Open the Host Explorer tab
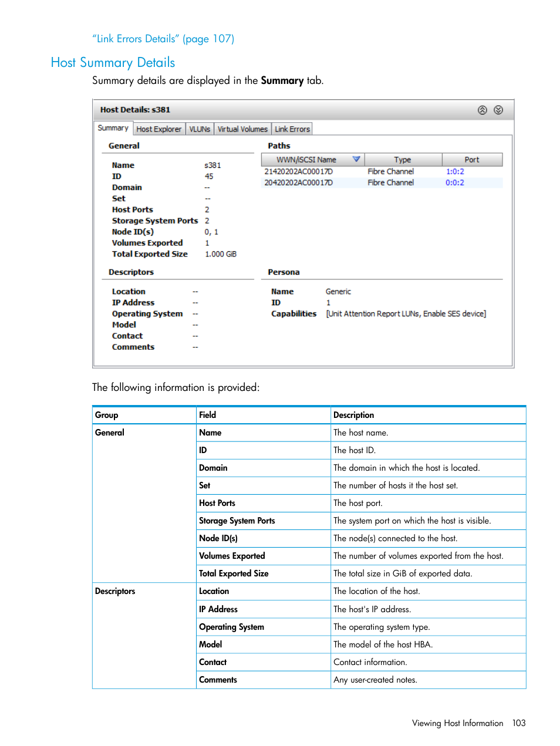Screen dimensions: 560x746 (x=158, y=129)
